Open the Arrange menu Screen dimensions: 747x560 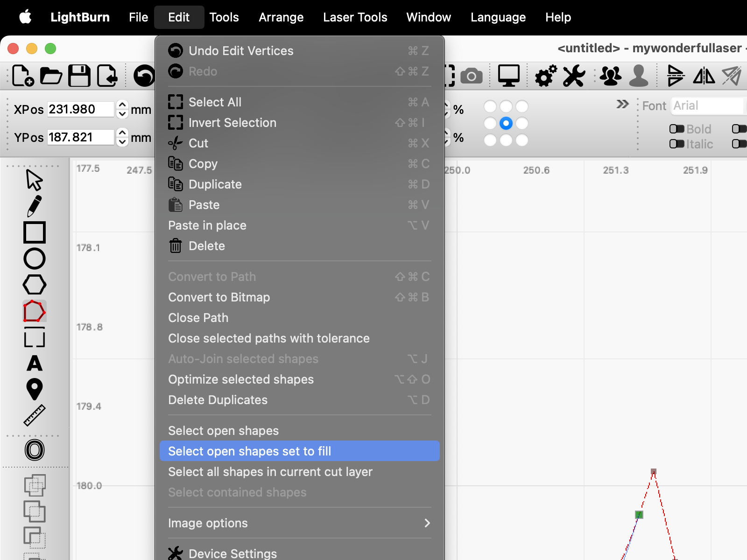point(281,17)
